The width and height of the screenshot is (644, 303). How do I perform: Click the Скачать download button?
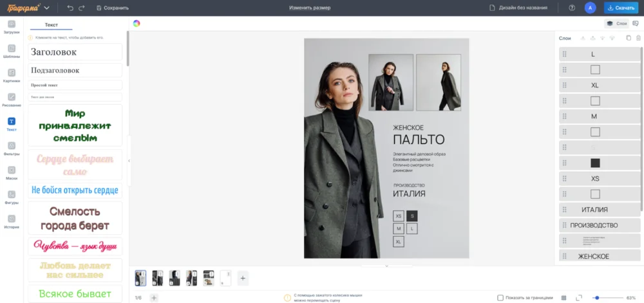[621, 8]
